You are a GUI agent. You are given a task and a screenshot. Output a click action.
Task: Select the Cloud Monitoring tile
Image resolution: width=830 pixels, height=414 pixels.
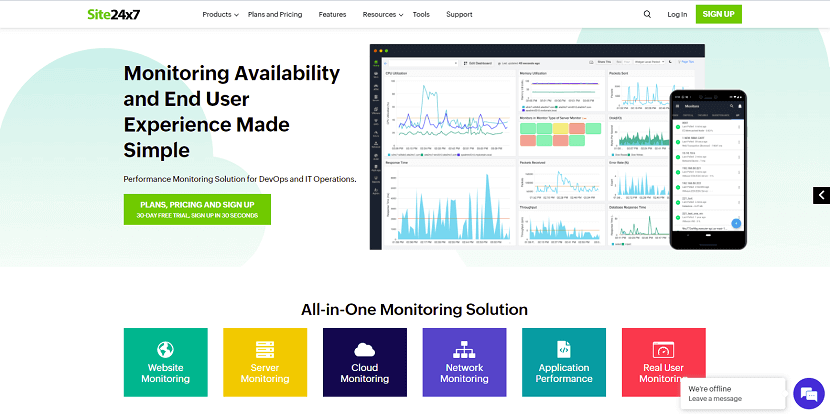[x=365, y=362]
